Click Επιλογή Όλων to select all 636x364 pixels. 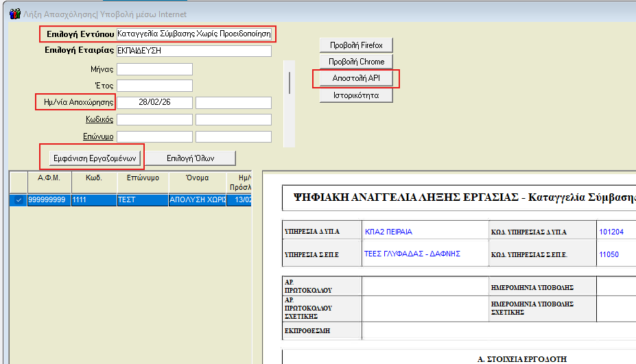point(191,158)
